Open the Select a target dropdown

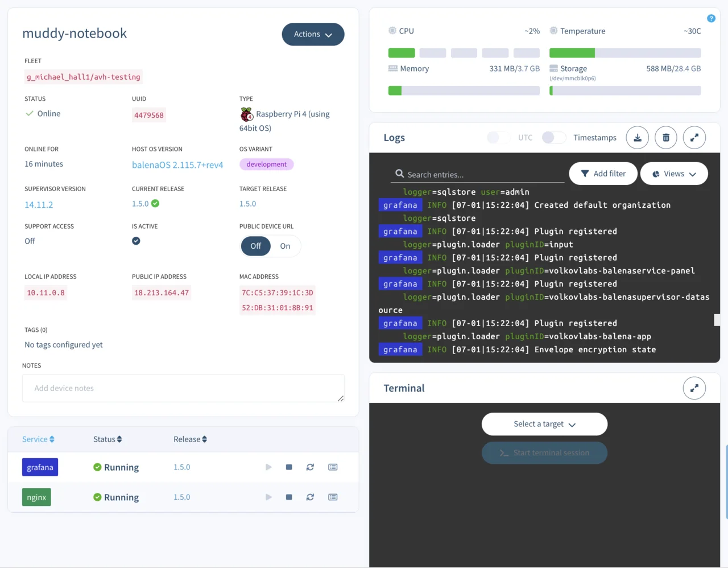coord(544,424)
